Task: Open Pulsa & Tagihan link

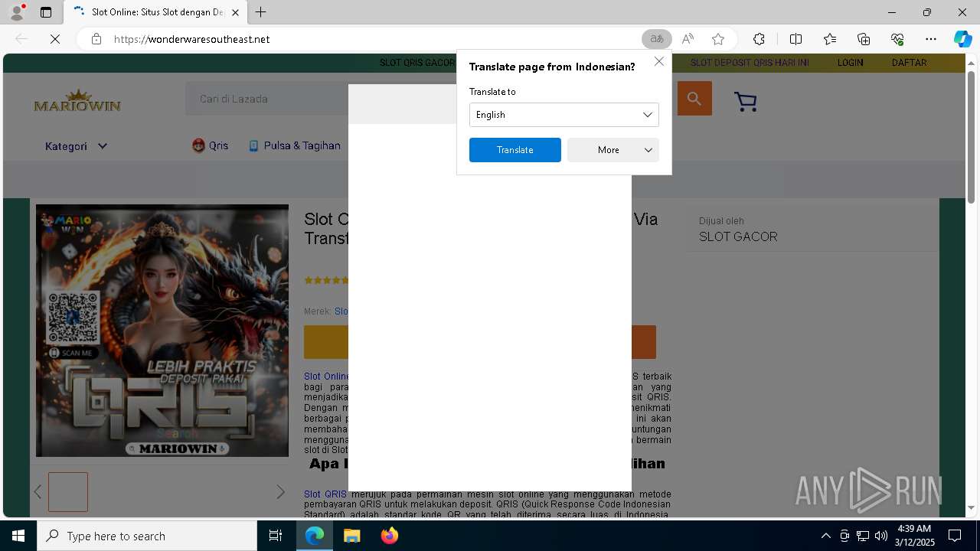Action: tap(295, 145)
